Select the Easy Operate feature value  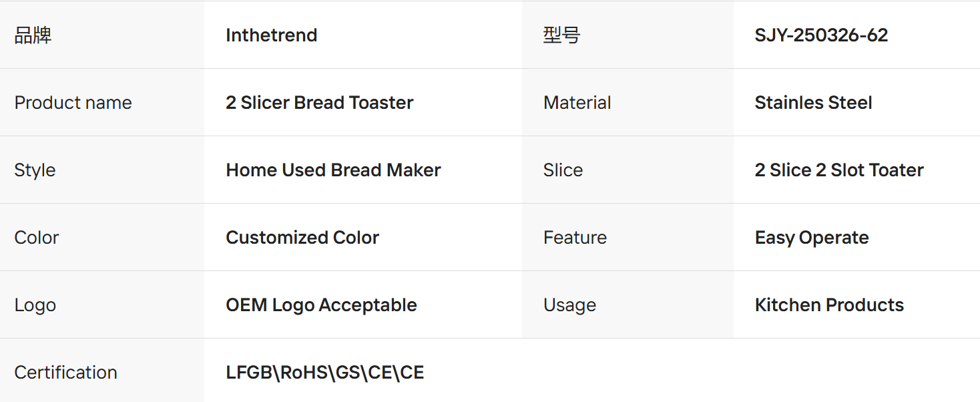(812, 238)
